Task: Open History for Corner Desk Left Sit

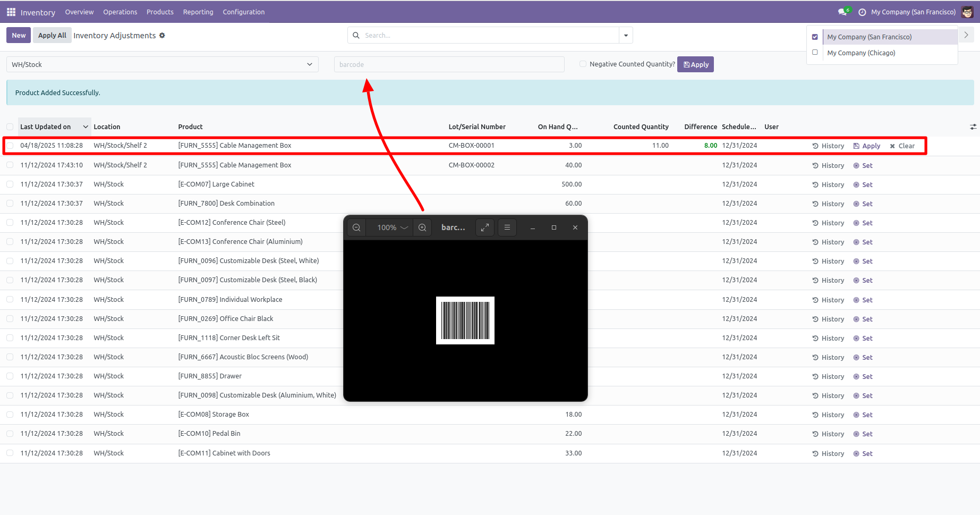Action: pos(828,339)
